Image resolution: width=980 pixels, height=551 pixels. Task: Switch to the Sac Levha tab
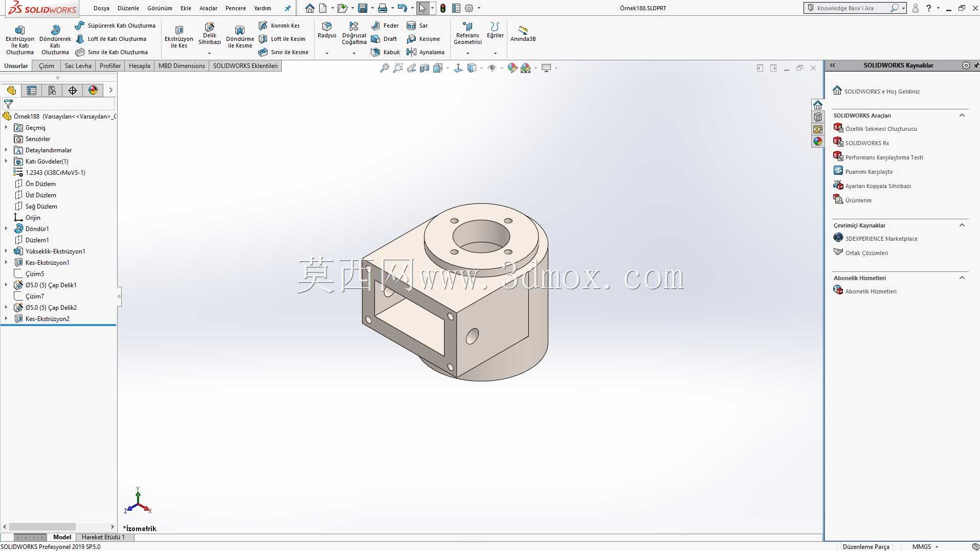click(x=78, y=66)
